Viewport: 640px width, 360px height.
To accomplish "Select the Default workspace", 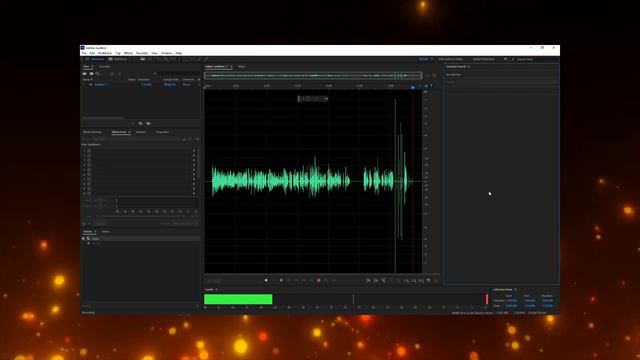I will (x=424, y=59).
